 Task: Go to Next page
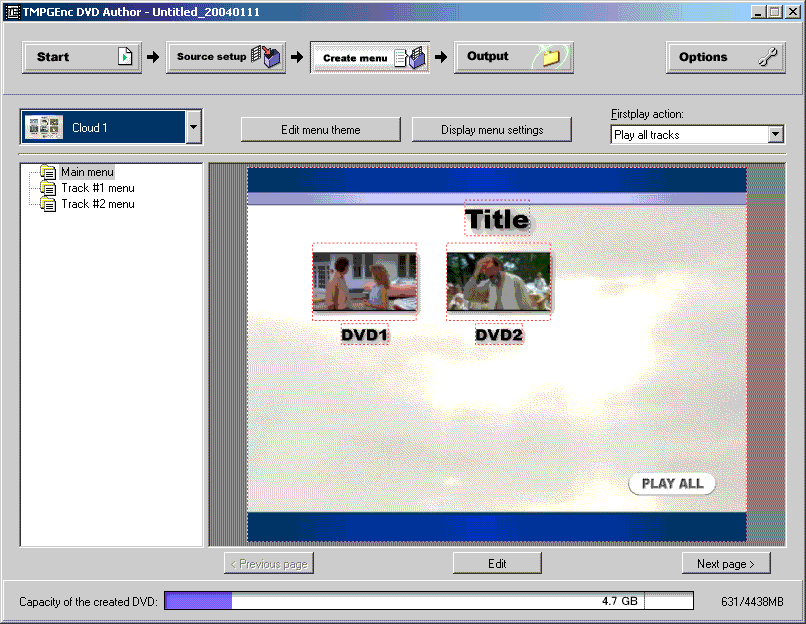[x=726, y=563]
